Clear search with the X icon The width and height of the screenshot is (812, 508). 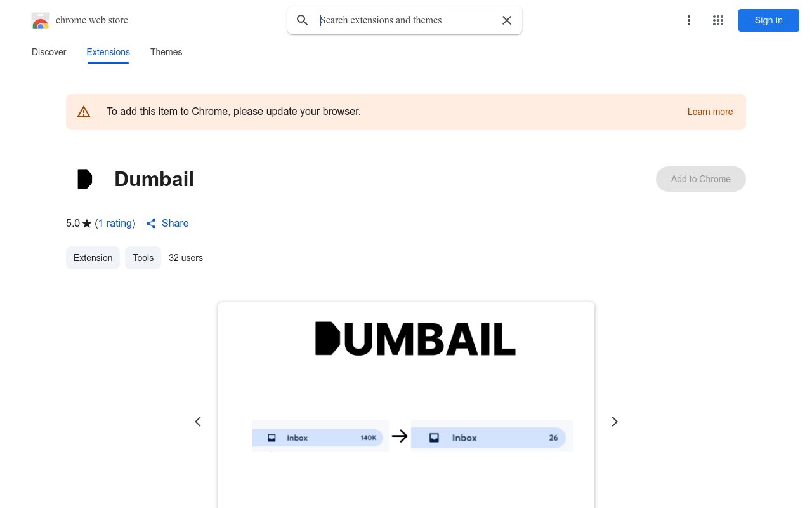tap(507, 20)
